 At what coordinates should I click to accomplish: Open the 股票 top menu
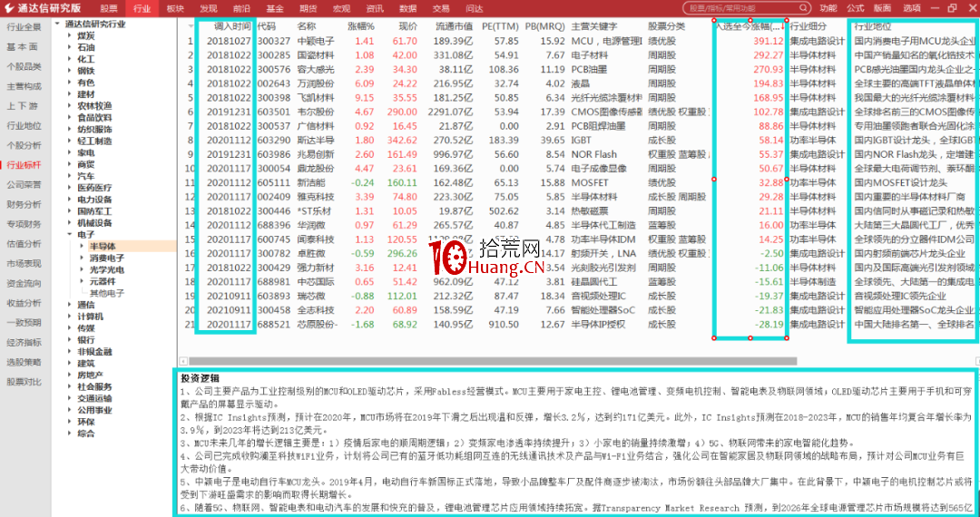tap(109, 8)
